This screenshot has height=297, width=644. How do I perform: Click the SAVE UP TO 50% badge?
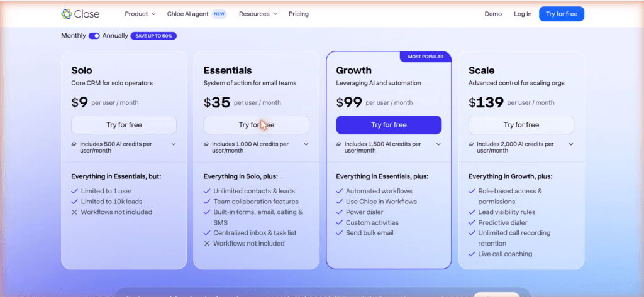click(153, 36)
